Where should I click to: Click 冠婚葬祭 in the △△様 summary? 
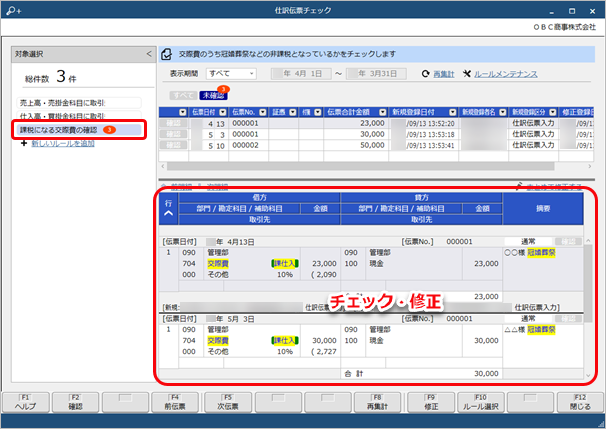(x=541, y=330)
